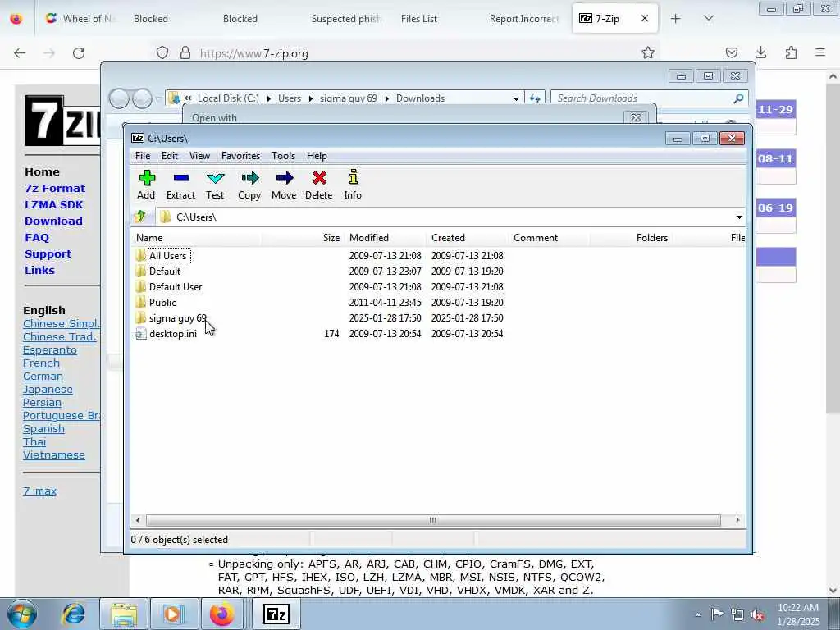The width and height of the screenshot is (840, 630).
Task: Open Firefox Downloads panel
Action: [x=760, y=52]
